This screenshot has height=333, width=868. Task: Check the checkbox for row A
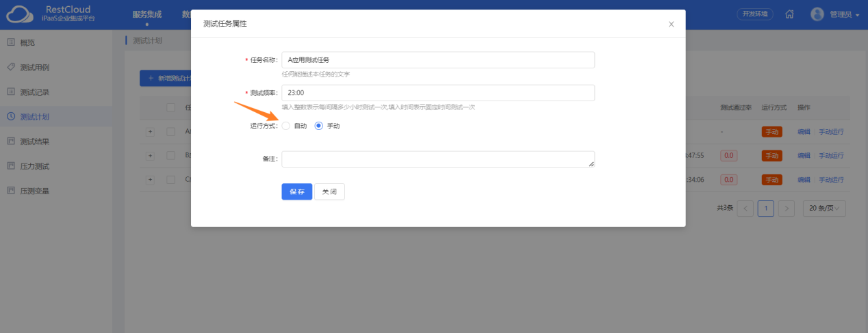coord(171,131)
